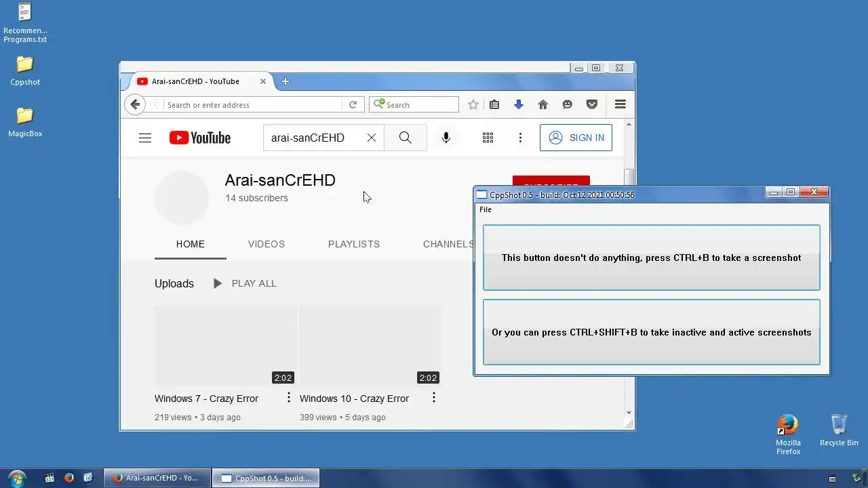Bookmark this page with the star icon
The height and width of the screenshot is (488, 868).
473,104
